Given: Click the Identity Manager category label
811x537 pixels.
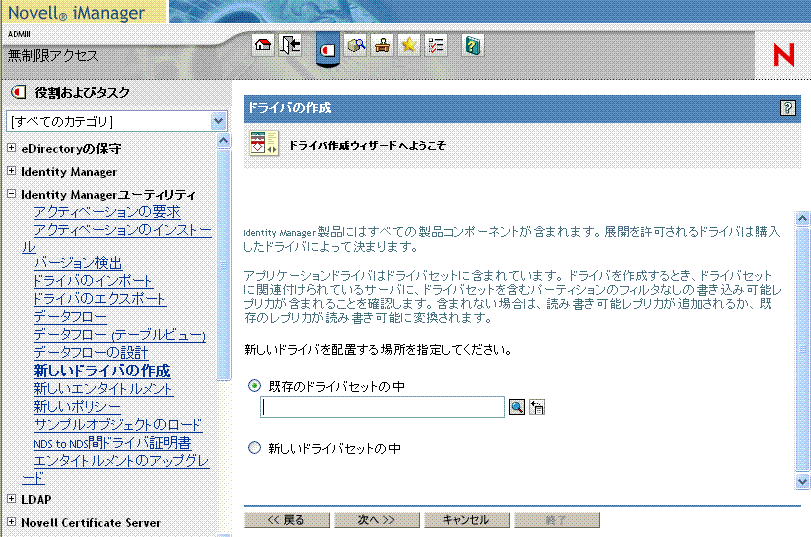Looking at the screenshot, I should [69, 171].
